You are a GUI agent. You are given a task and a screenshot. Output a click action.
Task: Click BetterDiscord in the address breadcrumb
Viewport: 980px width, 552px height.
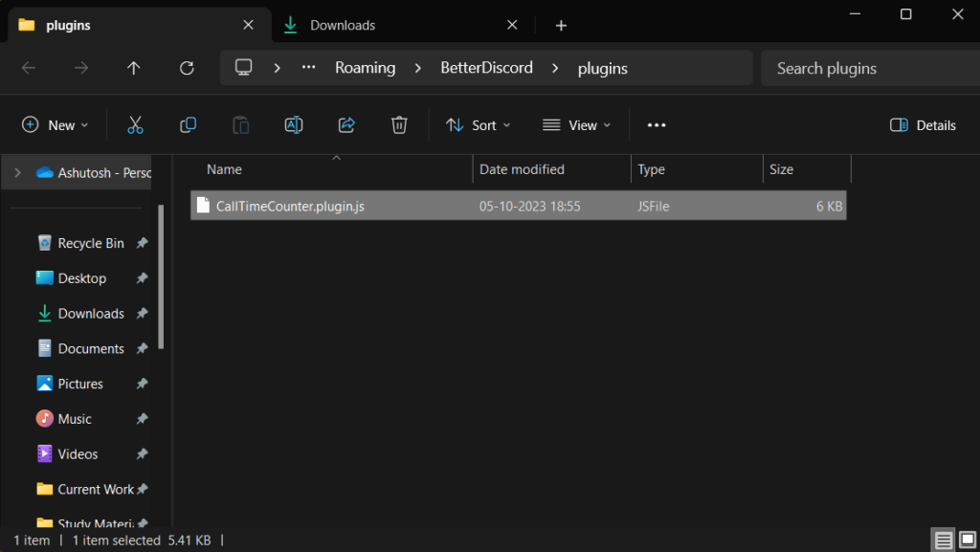pyautogui.click(x=486, y=68)
